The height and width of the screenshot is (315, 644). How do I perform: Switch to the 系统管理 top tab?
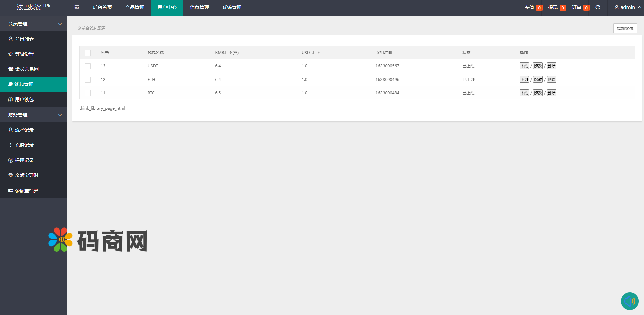[x=232, y=7]
